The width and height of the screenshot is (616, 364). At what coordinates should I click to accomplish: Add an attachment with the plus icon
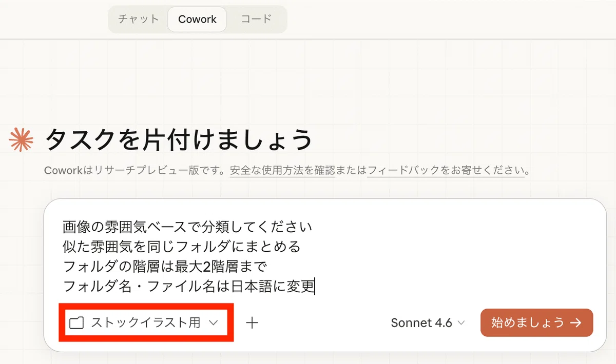click(x=252, y=322)
